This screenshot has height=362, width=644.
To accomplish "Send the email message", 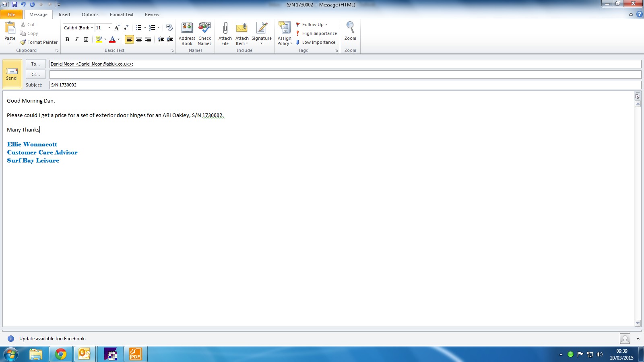I will (12, 74).
